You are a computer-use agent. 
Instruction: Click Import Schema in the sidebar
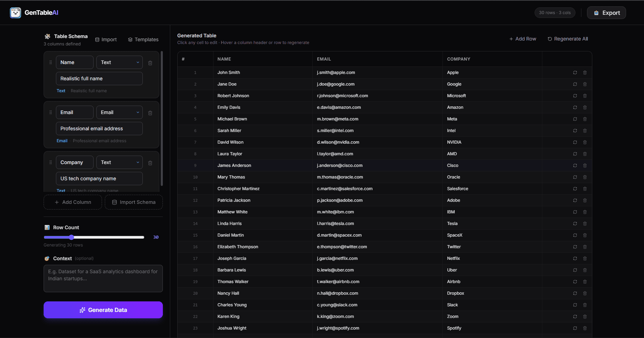[134, 202]
